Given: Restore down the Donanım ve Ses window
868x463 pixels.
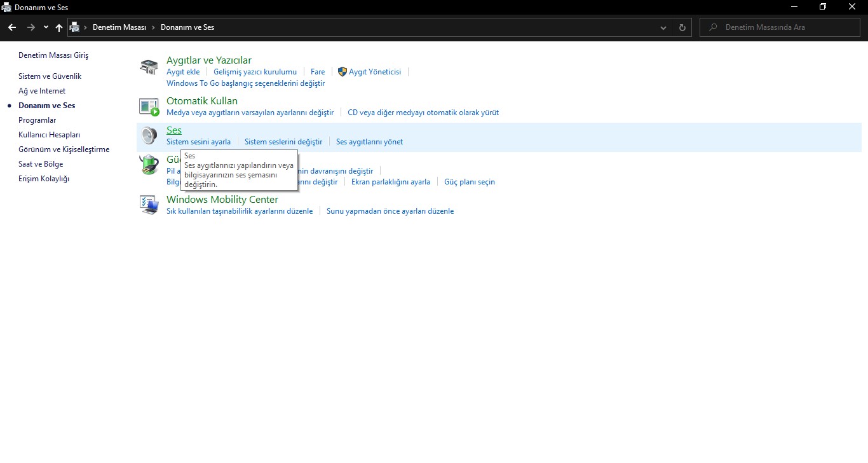Looking at the screenshot, I should 824,7.
